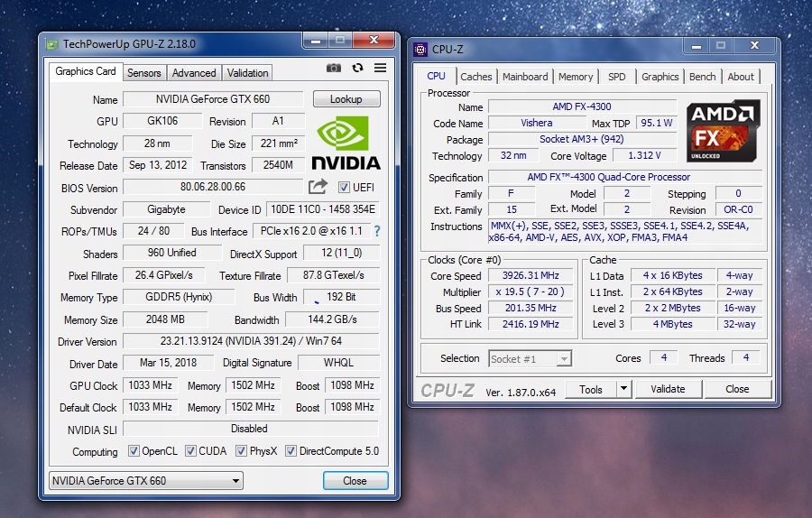Click the Level 3 cache 4 MBytes value
Screen dimensions: 812x518
tap(673, 324)
